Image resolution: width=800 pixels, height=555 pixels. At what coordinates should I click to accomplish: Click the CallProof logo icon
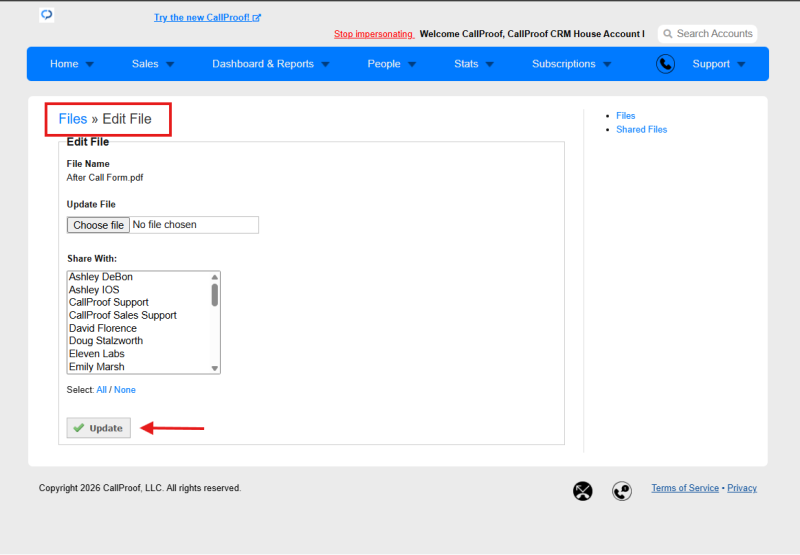(46, 15)
